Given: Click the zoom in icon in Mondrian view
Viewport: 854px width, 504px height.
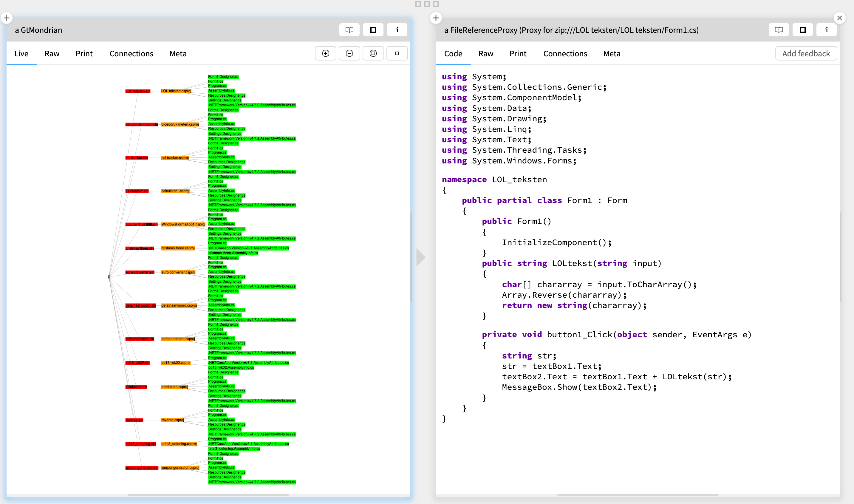Looking at the screenshot, I should [325, 53].
